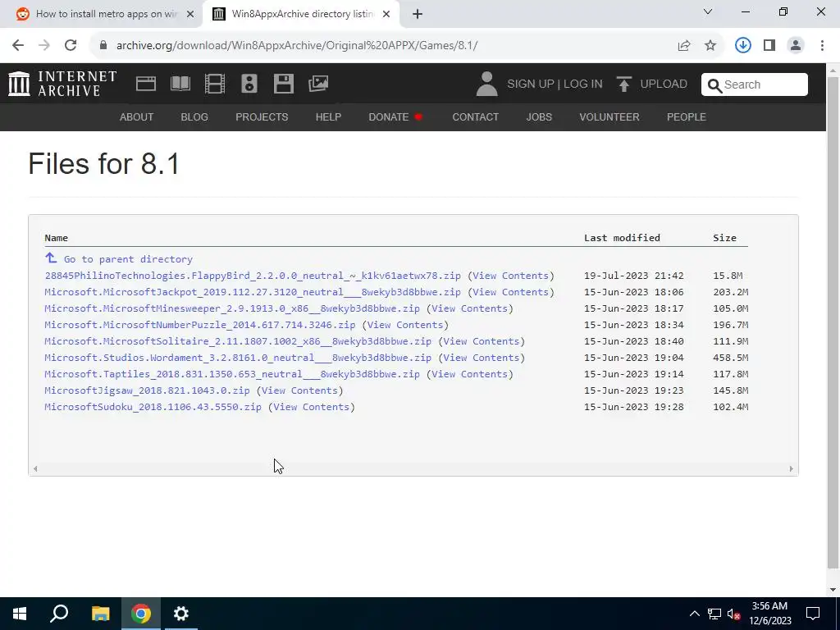This screenshot has width=840, height=630.
Task: View Contents of FlappyBird zip
Action: (510, 276)
